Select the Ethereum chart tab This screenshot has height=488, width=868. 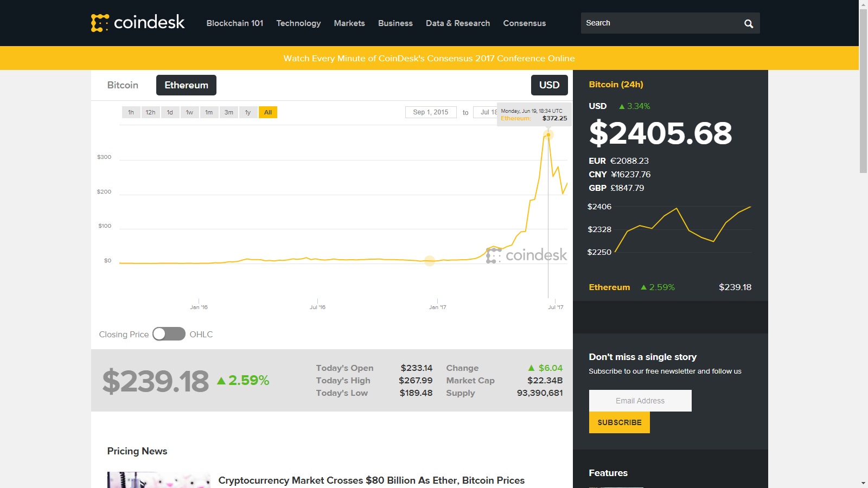click(x=186, y=85)
